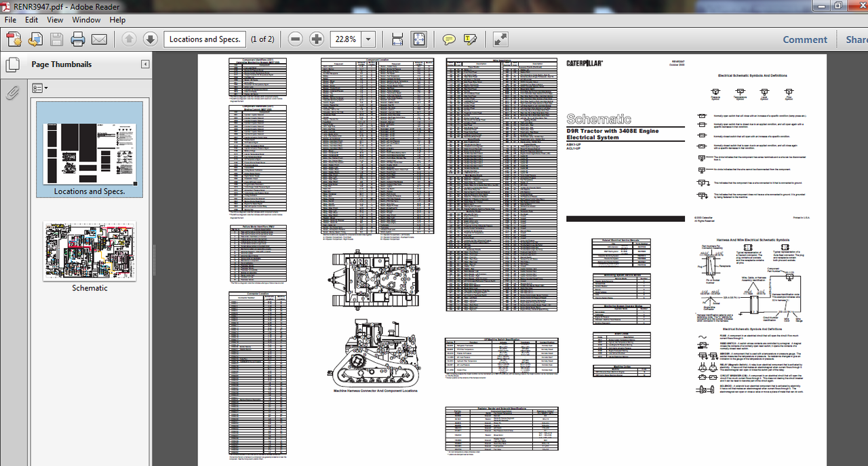Screen dimensions: 868x466
Task: Open the File menu
Action: (x=11, y=20)
